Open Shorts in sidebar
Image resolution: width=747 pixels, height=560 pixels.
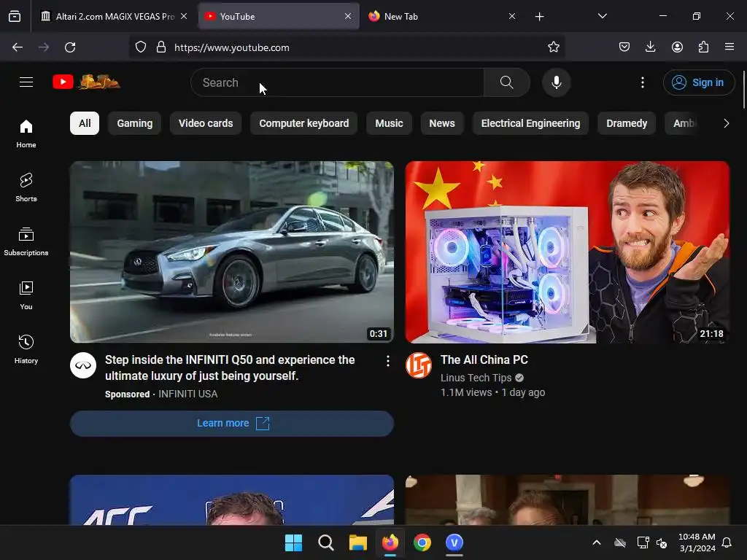pos(26,187)
